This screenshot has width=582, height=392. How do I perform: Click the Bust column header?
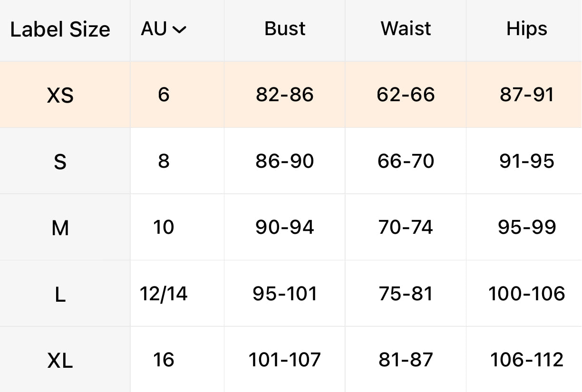tap(285, 29)
